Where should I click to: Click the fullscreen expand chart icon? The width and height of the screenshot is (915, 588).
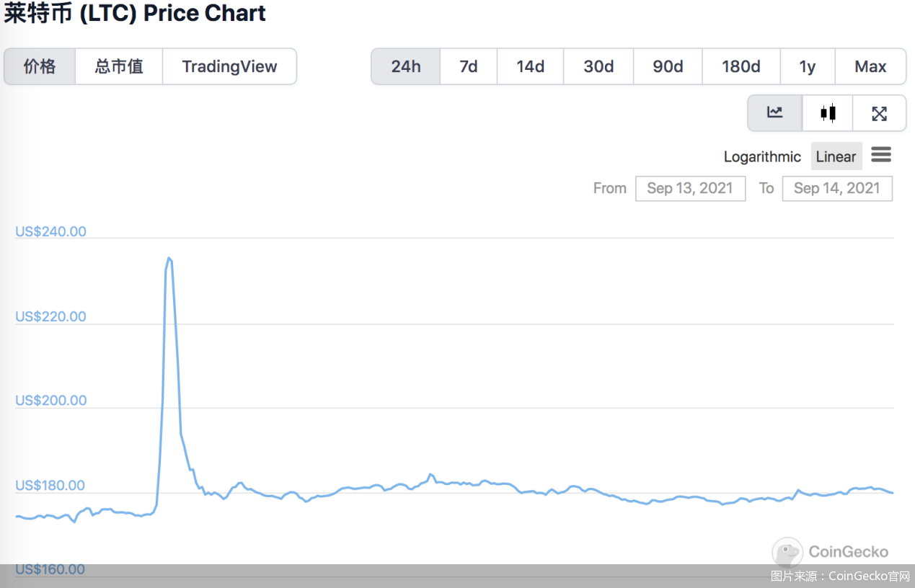point(879,113)
